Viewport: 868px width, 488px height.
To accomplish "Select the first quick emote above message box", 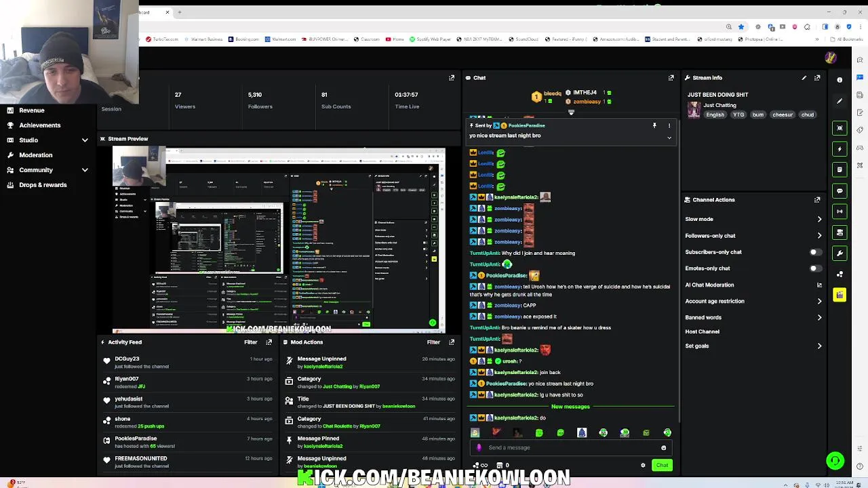I will pyautogui.click(x=475, y=432).
